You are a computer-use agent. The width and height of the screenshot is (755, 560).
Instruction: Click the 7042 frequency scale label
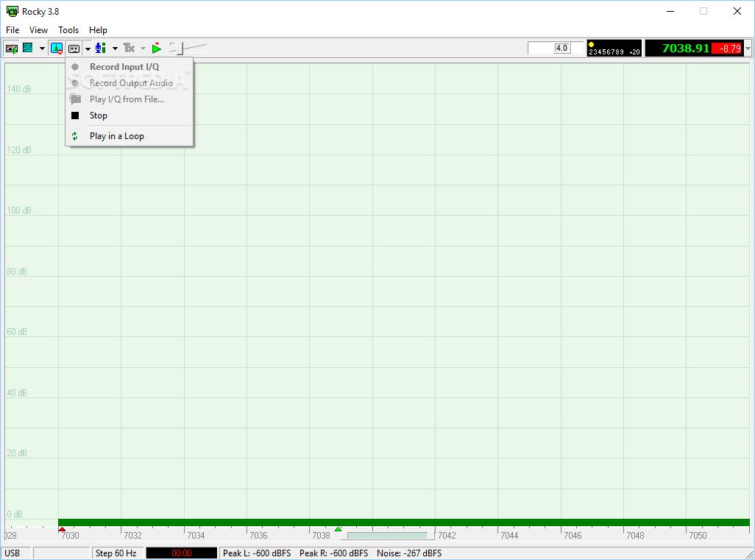447,536
